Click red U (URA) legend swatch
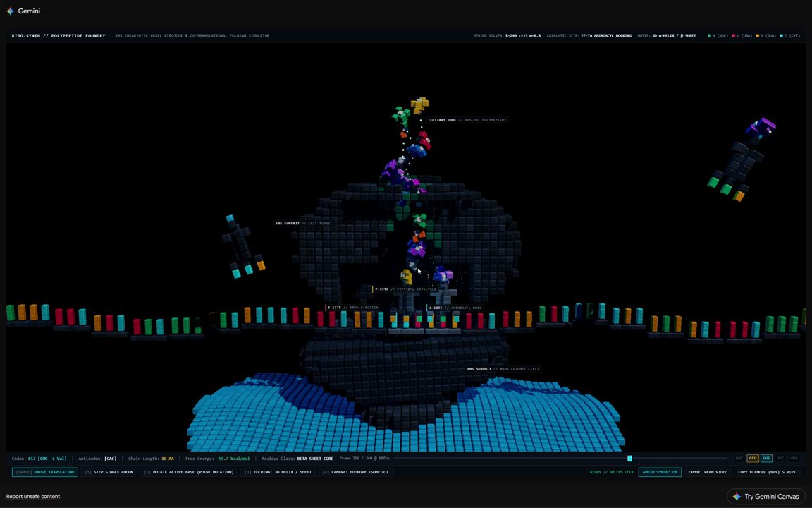This screenshot has width=812, height=508. tap(734, 36)
